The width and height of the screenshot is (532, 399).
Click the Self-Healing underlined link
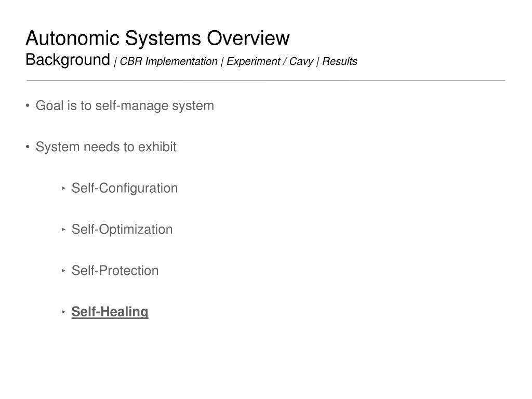[x=110, y=312]
